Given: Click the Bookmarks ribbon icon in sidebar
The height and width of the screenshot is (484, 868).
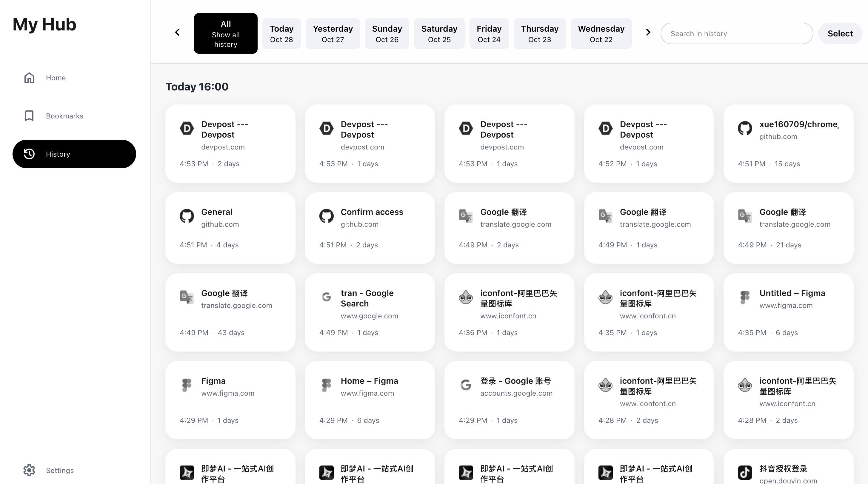Looking at the screenshot, I should pyautogui.click(x=29, y=116).
